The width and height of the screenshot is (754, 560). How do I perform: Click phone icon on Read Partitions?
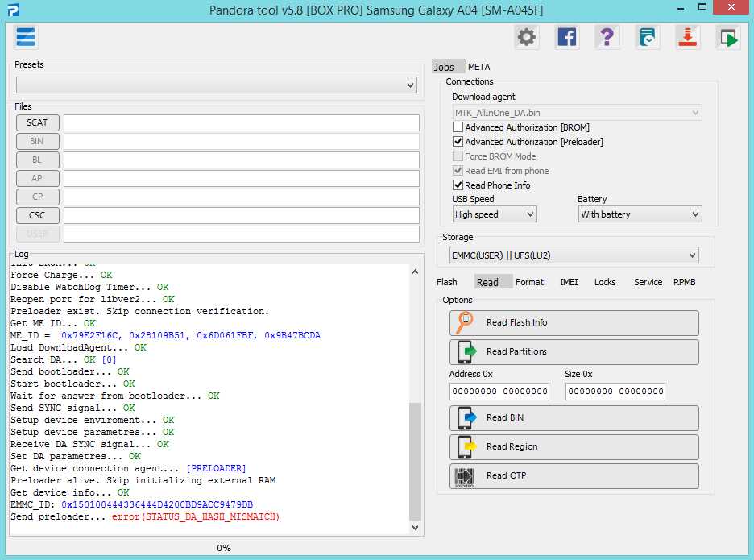pyautogui.click(x=466, y=351)
